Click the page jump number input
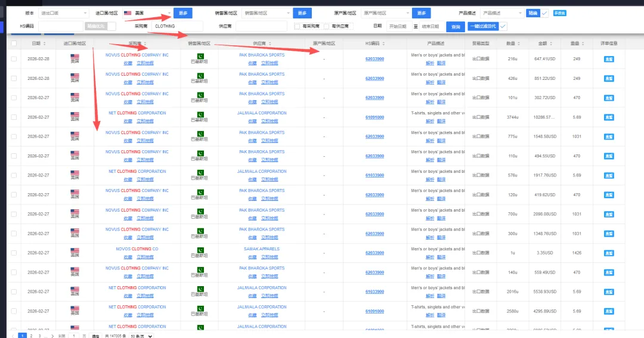The width and height of the screenshot is (644, 338). click(x=74, y=336)
